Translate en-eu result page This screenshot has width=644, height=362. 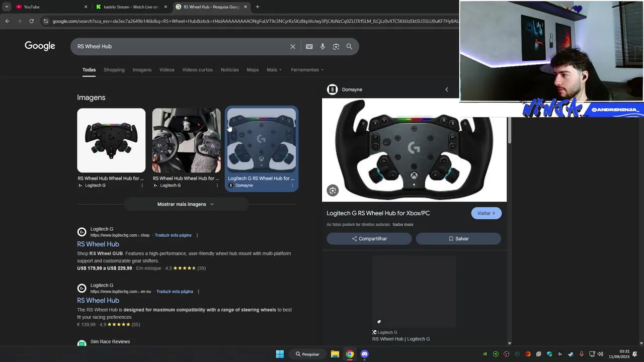[175, 292]
